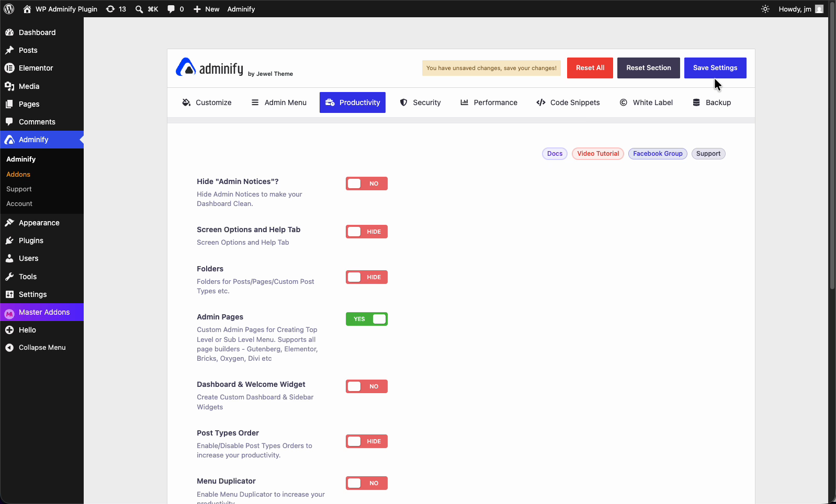
Task: Click the Posts pin icon in sidebar
Action: point(9,50)
